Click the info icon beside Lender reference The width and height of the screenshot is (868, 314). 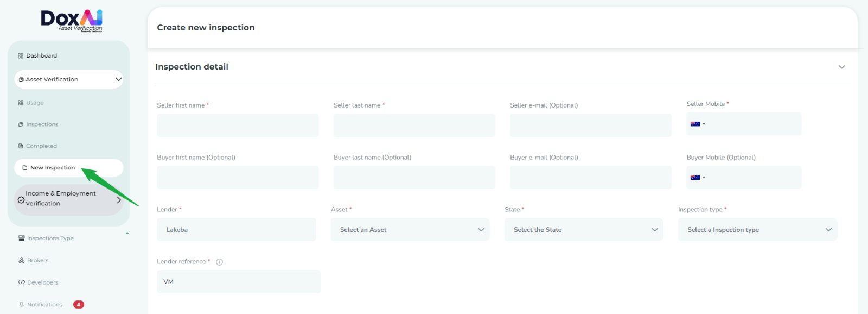220,262
